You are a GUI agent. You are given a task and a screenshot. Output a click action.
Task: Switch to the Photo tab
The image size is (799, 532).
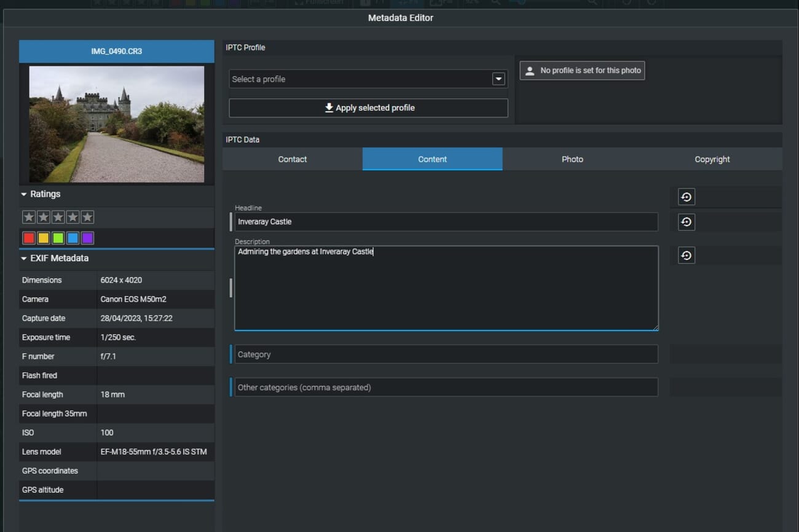coord(572,158)
